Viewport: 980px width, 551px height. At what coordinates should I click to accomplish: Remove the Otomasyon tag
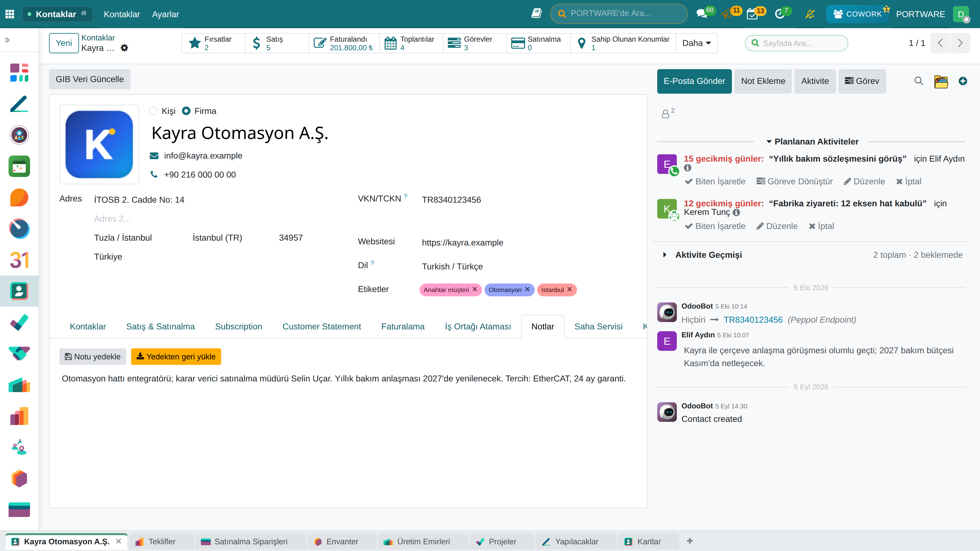click(527, 289)
